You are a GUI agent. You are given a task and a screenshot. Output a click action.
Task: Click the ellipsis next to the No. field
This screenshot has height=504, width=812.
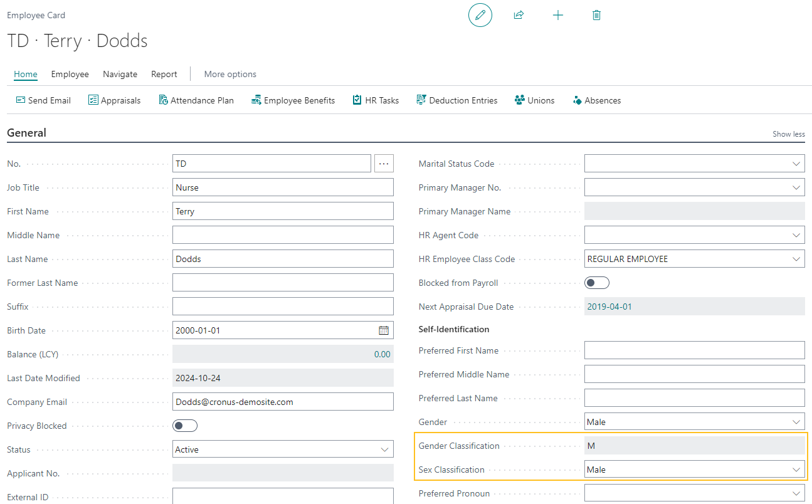[x=384, y=163]
